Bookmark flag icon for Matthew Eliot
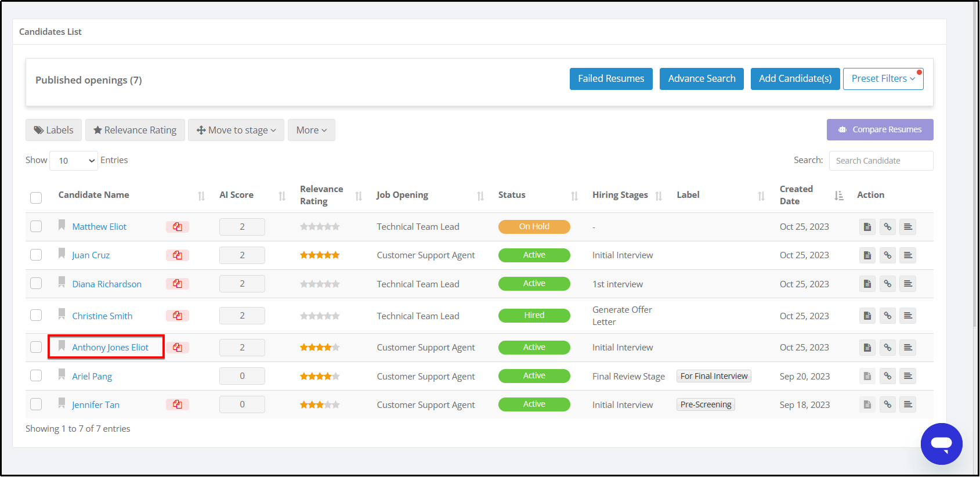This screenshot has height=477, width=980. (x=62, y=225)
